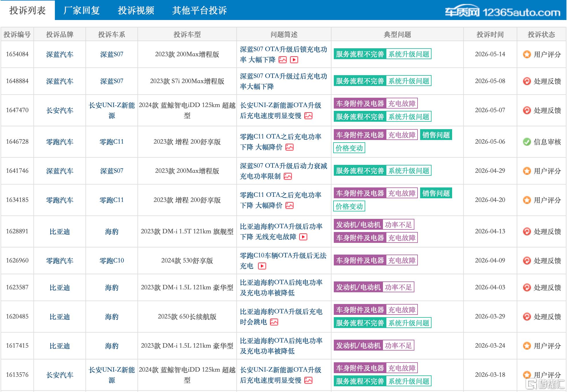The width and height of the screenshot is (567, 392).
Task: Open image icon in complaint 1634185
Action: pos(290,205)
